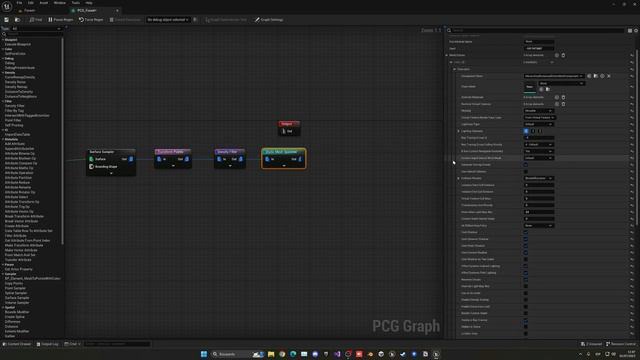The image size is (640, 360).
Task: Toggle the Use Default Collision checkbox
Action: [x=526, y=171]
